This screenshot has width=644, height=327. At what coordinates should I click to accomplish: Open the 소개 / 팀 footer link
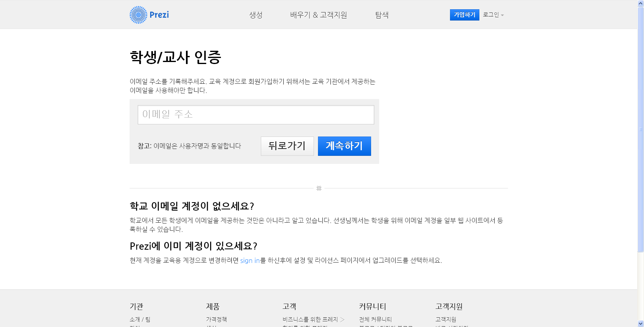[140, 319]
